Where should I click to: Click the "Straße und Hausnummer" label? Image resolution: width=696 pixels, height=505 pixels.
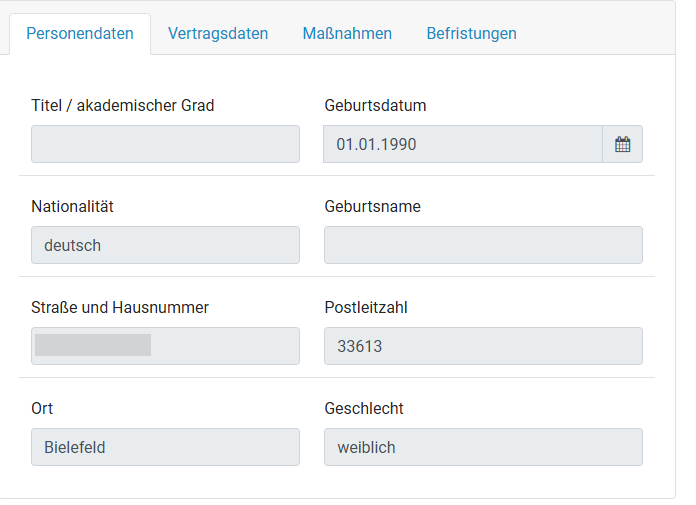[x=120, y=308]
